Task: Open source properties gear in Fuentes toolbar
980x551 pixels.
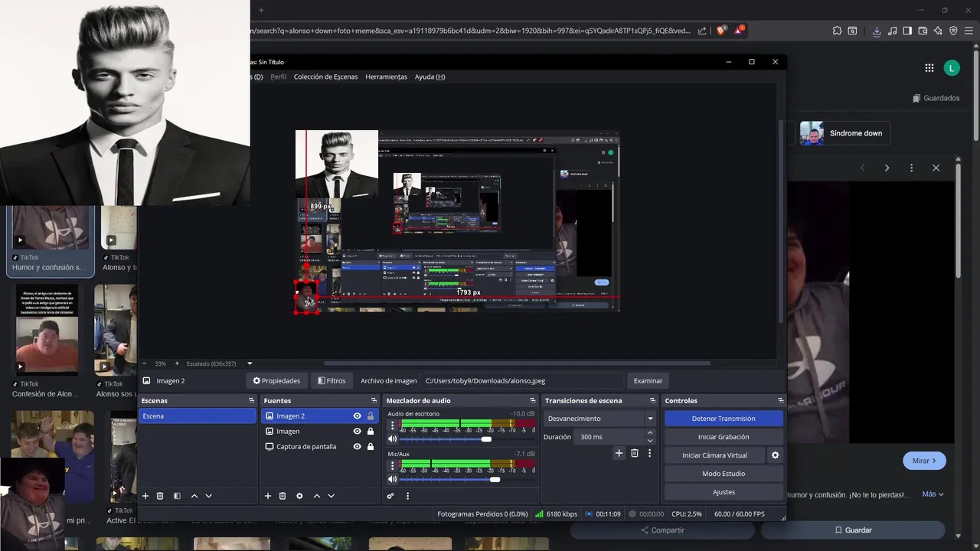Action: [299, 496]
